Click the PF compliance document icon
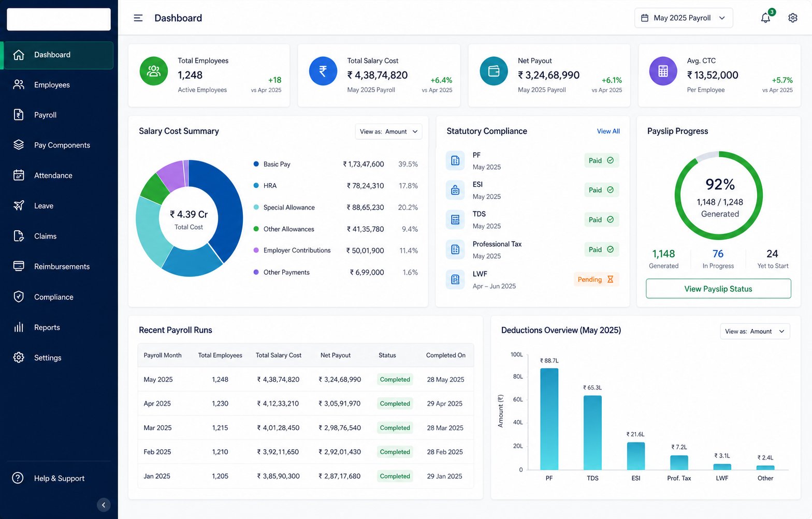The height and width of the screenshot is (519, 812). (x=455, y=160)
